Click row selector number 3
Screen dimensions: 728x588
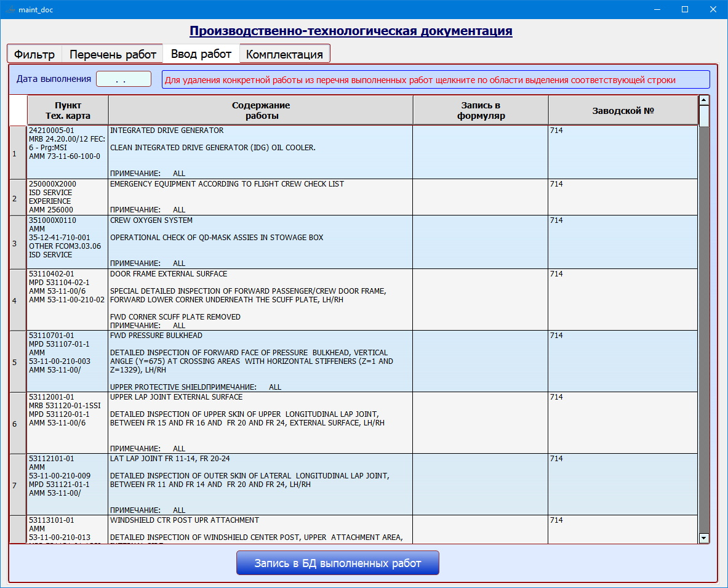tap(18, 242)
